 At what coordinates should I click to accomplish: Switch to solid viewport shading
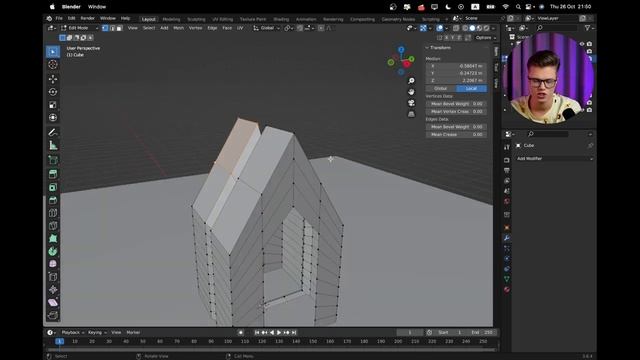472,28
